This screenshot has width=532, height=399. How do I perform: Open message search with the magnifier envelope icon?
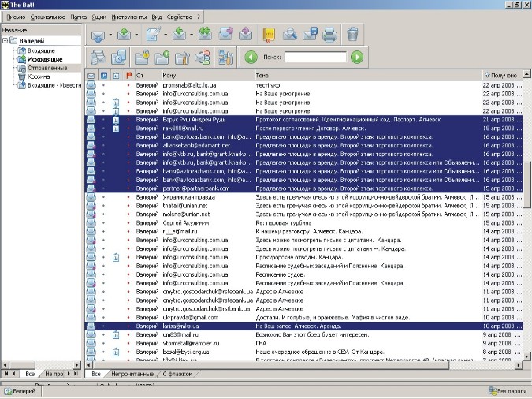[290, 34]
